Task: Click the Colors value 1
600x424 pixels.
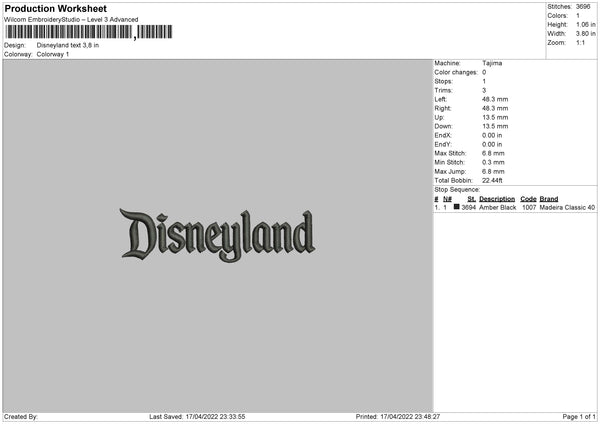Action: [578, 16]
